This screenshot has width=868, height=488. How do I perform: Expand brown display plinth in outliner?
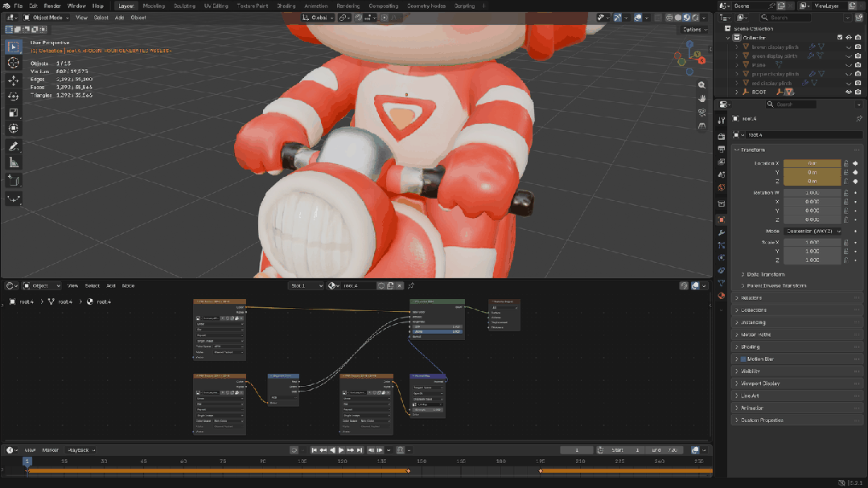point(737,47)
